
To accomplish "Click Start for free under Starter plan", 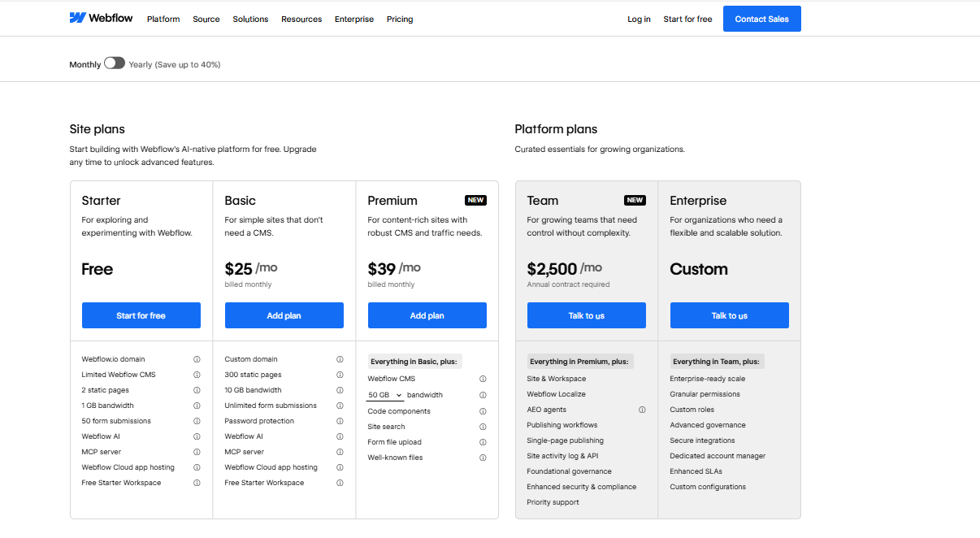I will [x=141, y=315].
